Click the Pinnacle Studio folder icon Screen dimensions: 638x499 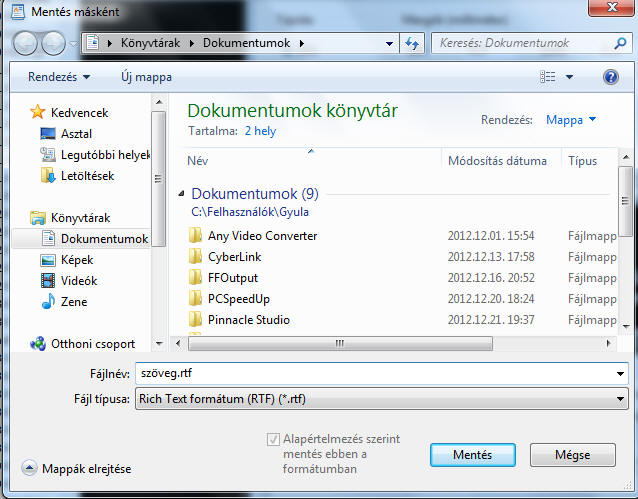tap(196, 320)
